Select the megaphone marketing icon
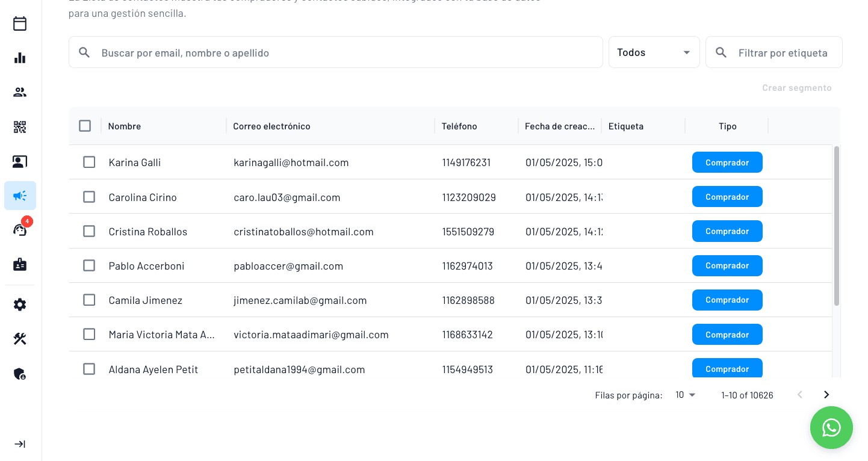Viewport: 868px width, 461px height. click(x=20, y=196)
